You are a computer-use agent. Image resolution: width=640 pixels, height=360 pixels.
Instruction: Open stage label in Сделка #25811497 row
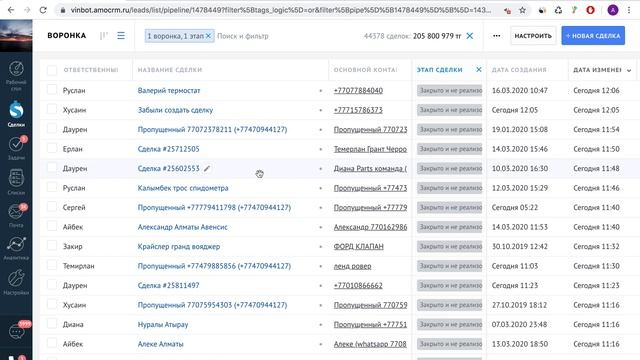(x=449, y=285)
